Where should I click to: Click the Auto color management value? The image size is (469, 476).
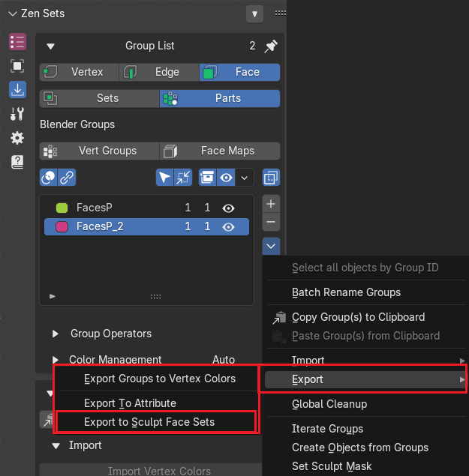[224, 360]
